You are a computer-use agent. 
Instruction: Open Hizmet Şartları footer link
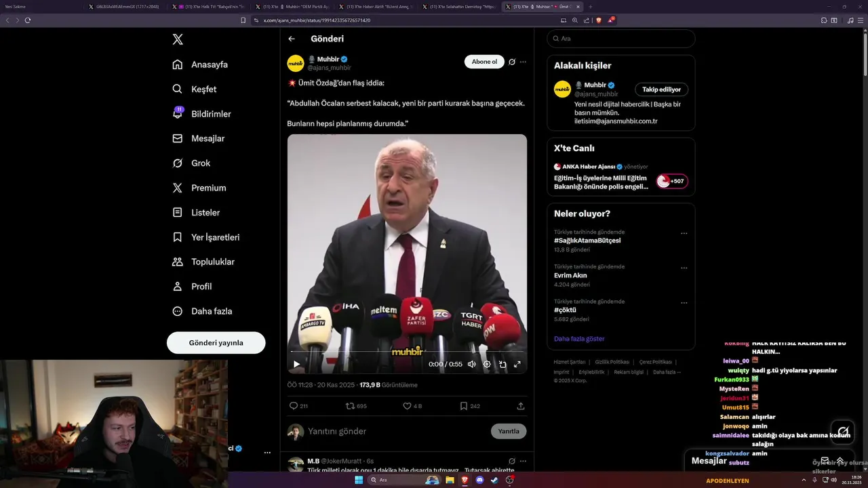coord(569,362)
